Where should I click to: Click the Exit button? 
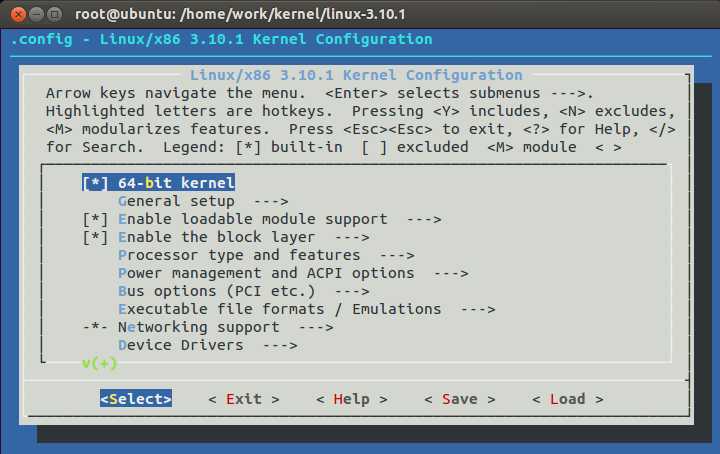click(x=244, y=399)
